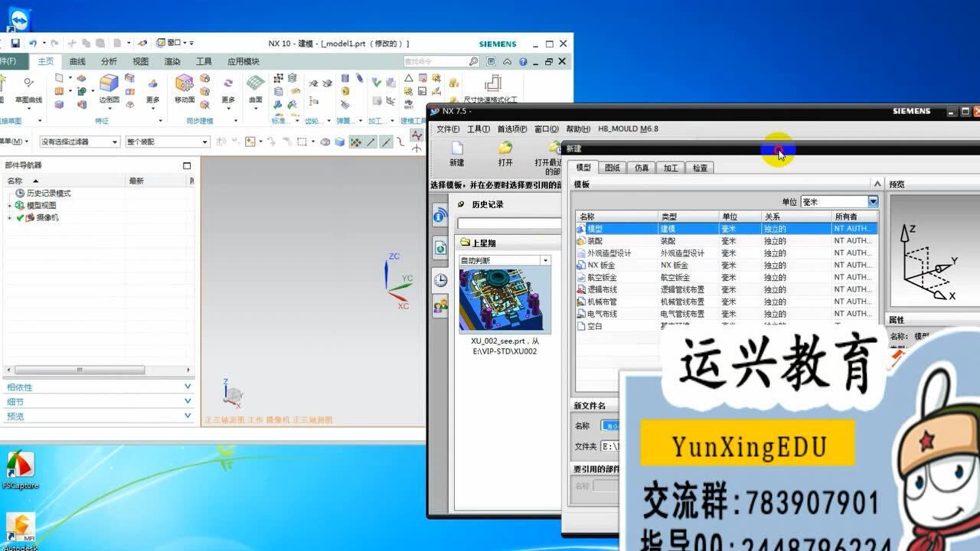The width and height of the screenshot is (980, 551).
Task: Select the NX 钣金 template row
Action: coord(726,265)
